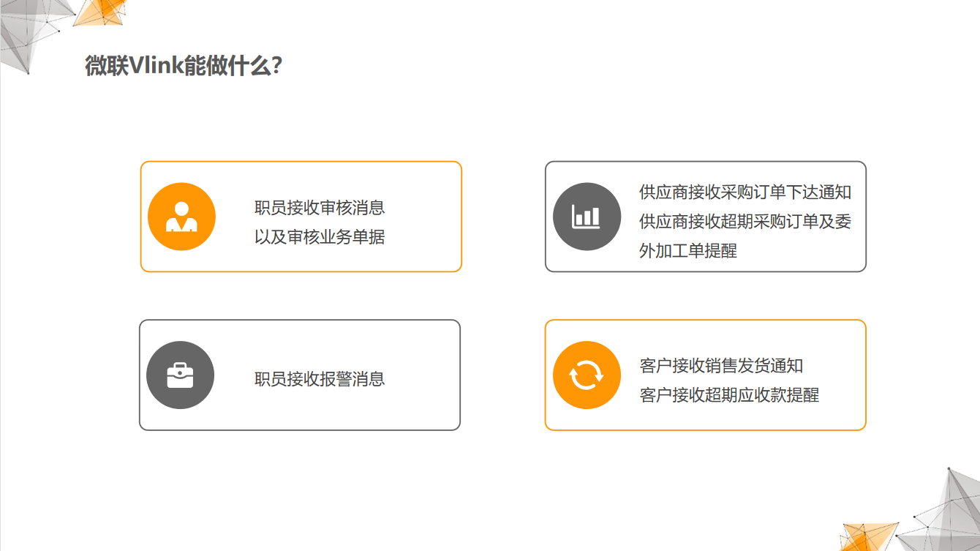
Task: Click the gray briefcase icon
Action: click(x=180, y=375)
